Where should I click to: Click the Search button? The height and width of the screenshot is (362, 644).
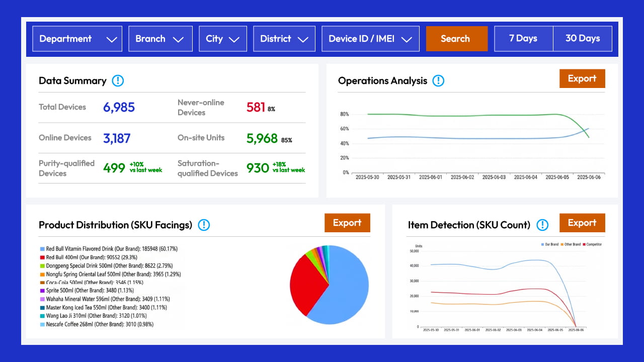point(457,39)
